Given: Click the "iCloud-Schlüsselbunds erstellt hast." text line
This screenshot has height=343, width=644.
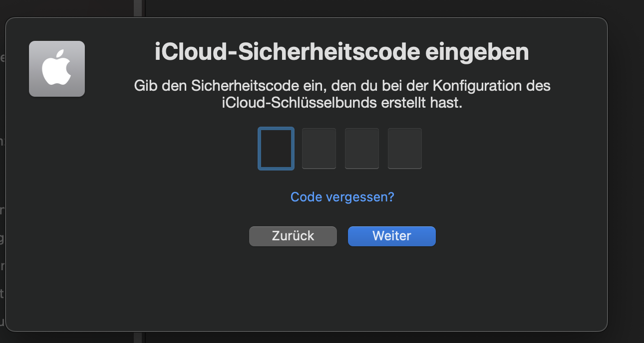Looking at the screenshot, I should click(342, 103).
